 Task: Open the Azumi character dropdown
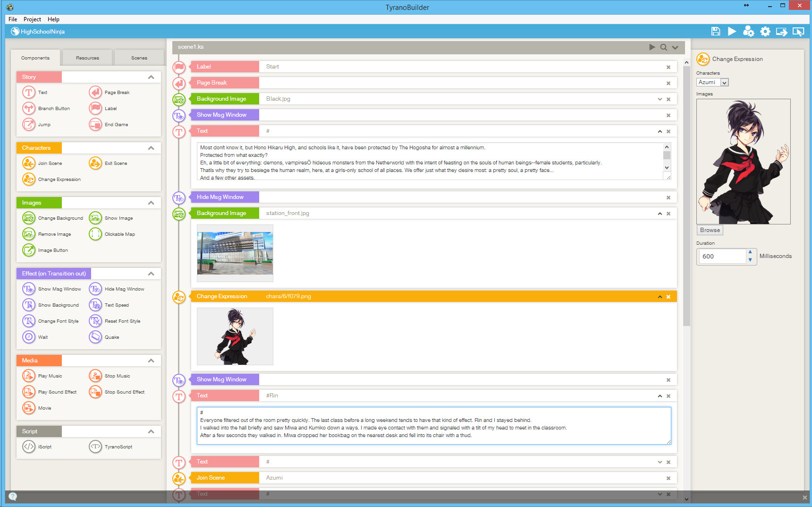(724, 82)
